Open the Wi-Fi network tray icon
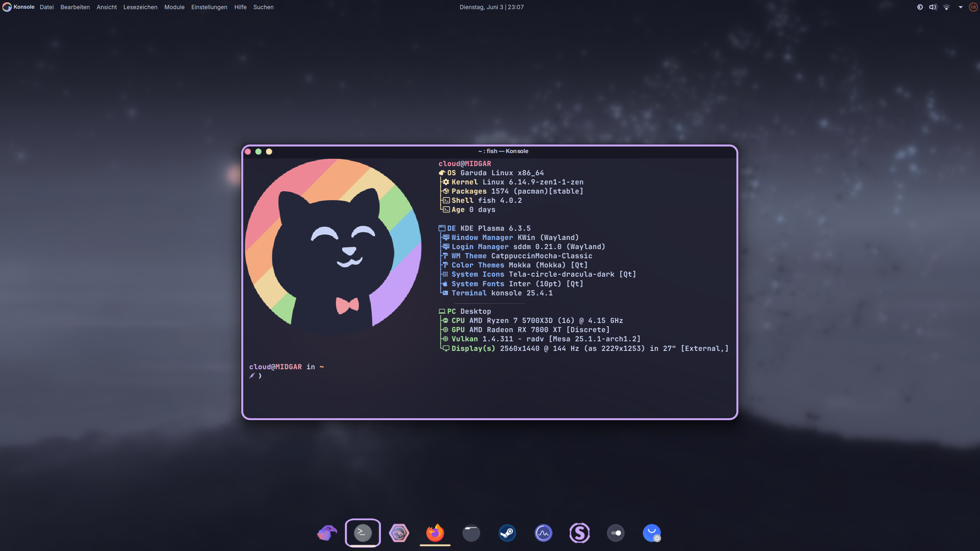The image size is (980, 551). (x=946, y=7)
